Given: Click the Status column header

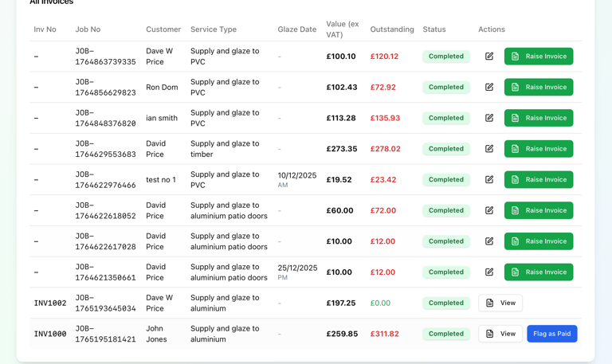Looking at the screenshot, I should pos(434,29).
